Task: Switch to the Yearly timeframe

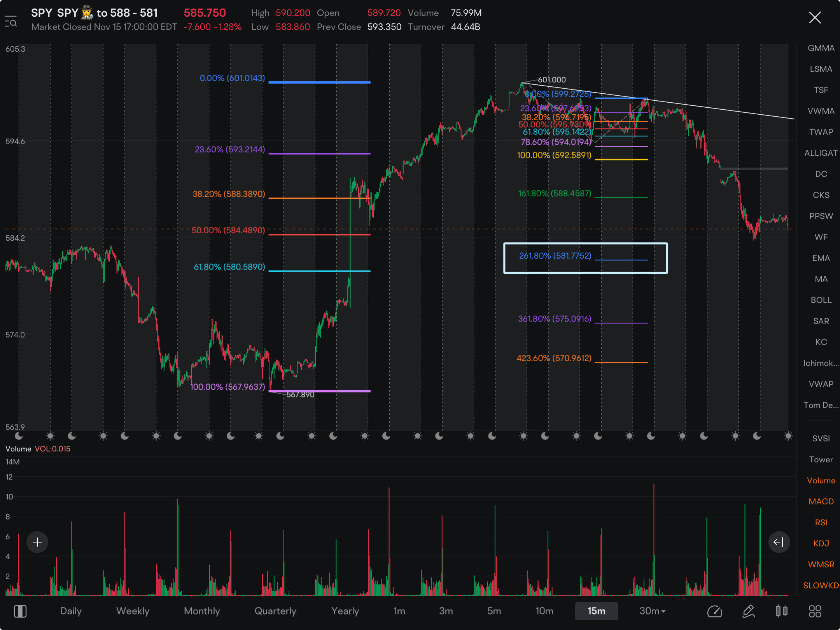Action: 345,611
